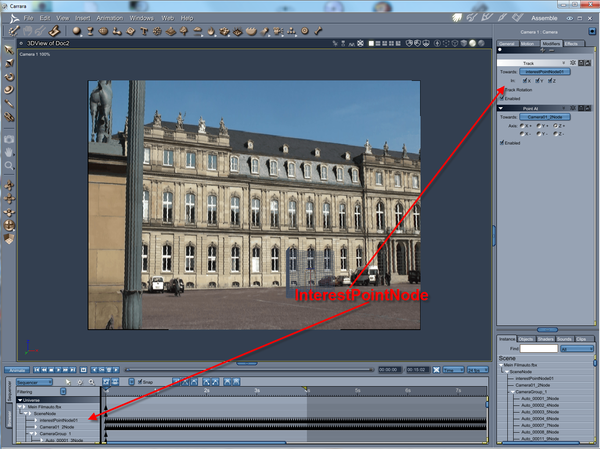Screen dimensions: 600x449
Task: Click the sequencer zoom magnifier icon
Action: (91, 382)
